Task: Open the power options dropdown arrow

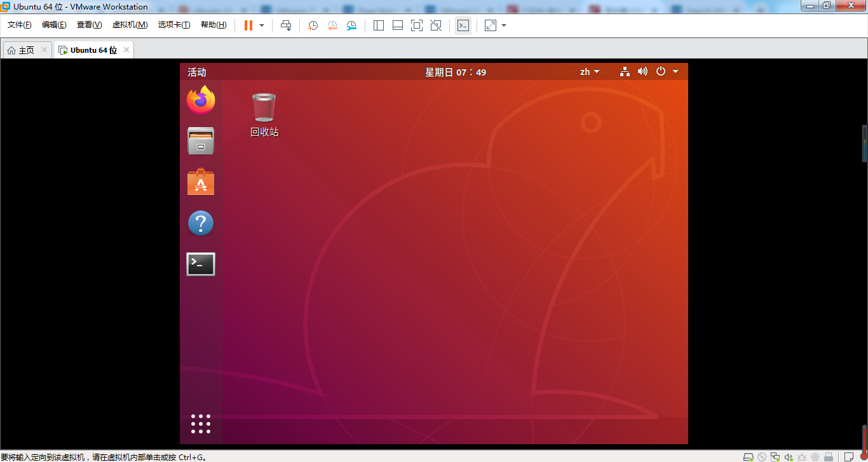Action: 262,25
